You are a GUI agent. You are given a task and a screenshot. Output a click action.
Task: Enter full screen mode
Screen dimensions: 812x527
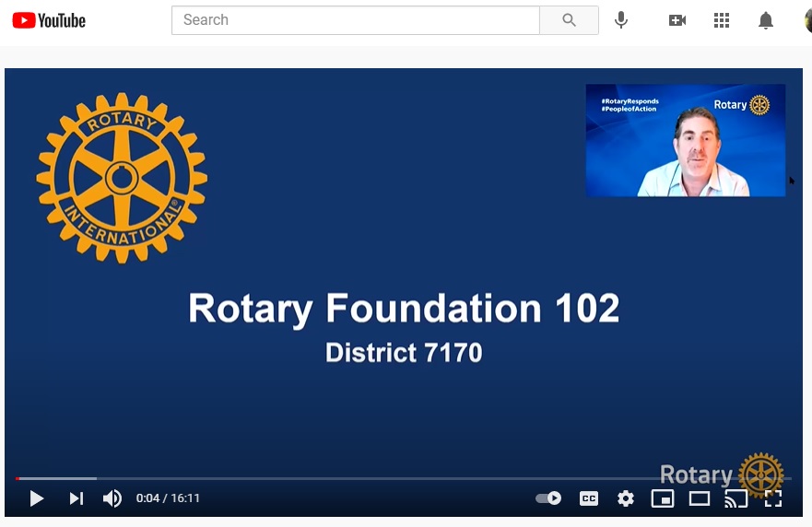pyautogui.click(x=773, y=498)
